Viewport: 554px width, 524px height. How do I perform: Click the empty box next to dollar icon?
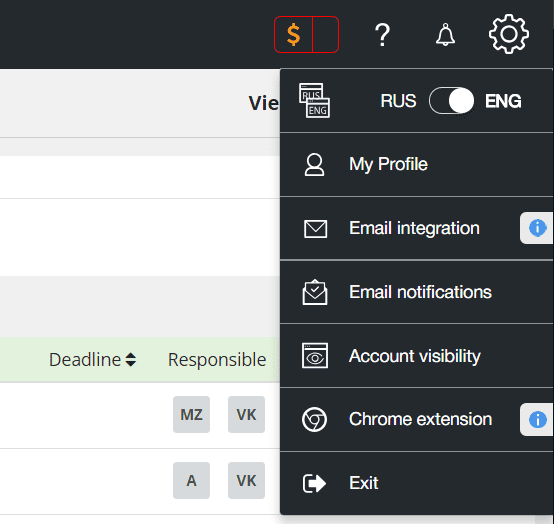tap(326, 35)
